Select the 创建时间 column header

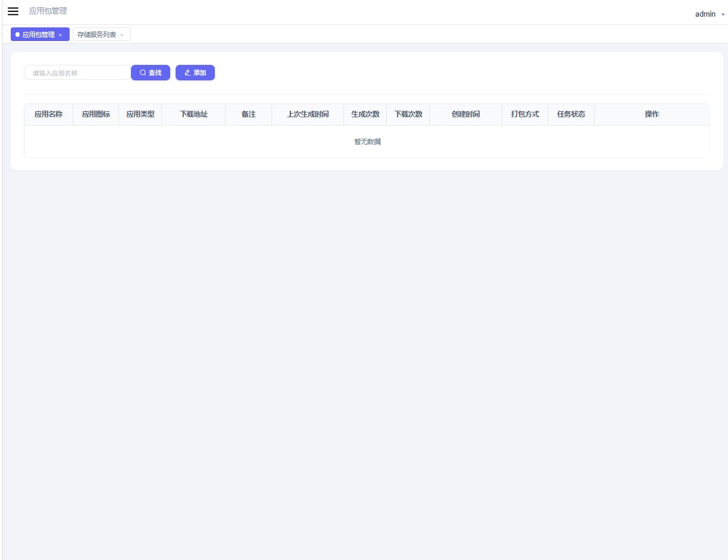coord(465,114)
